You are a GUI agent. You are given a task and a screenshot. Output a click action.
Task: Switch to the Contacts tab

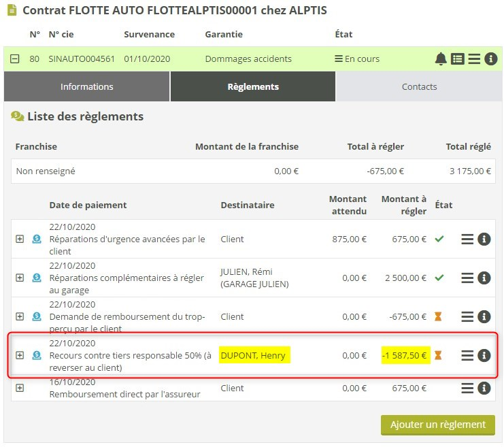(419, 86)
